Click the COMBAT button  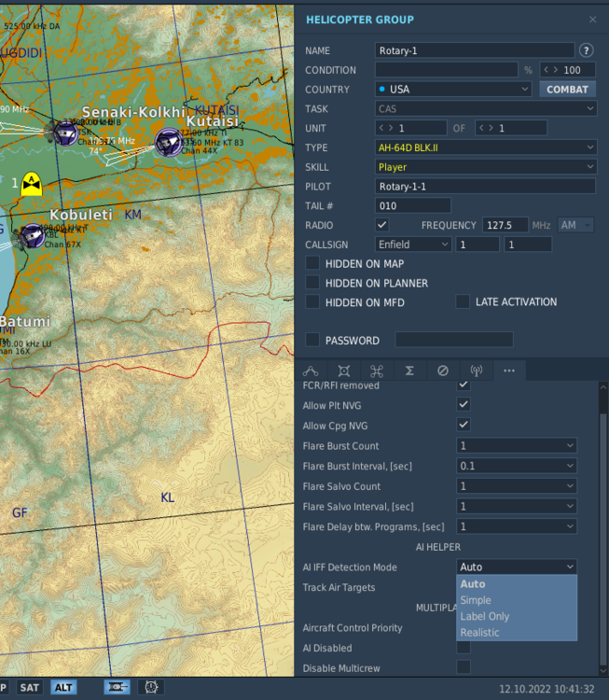568,90
